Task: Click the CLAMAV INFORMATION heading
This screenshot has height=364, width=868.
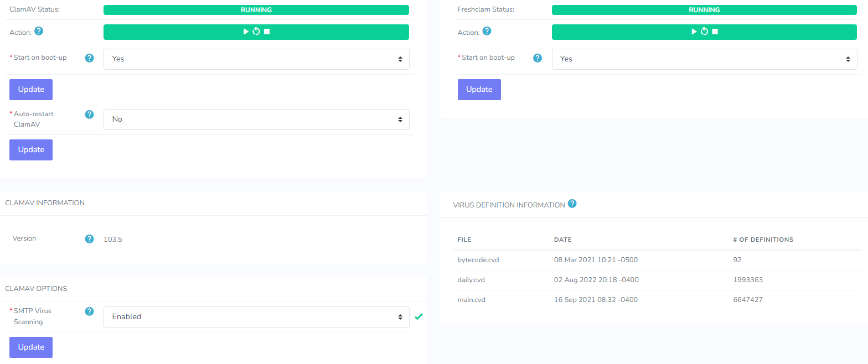Action: (x=45, y=203)
